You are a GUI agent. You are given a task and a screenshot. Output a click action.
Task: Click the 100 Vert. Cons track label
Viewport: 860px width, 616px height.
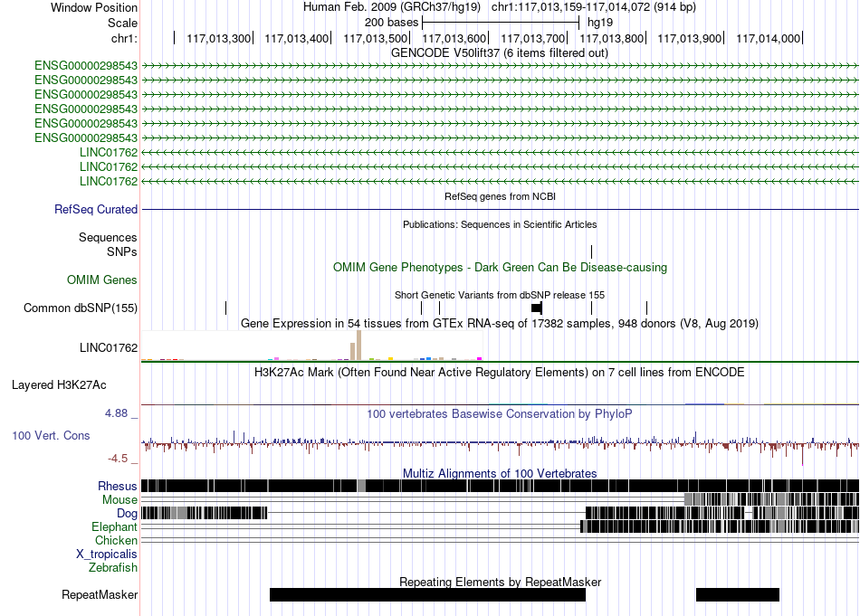(51, 436)
